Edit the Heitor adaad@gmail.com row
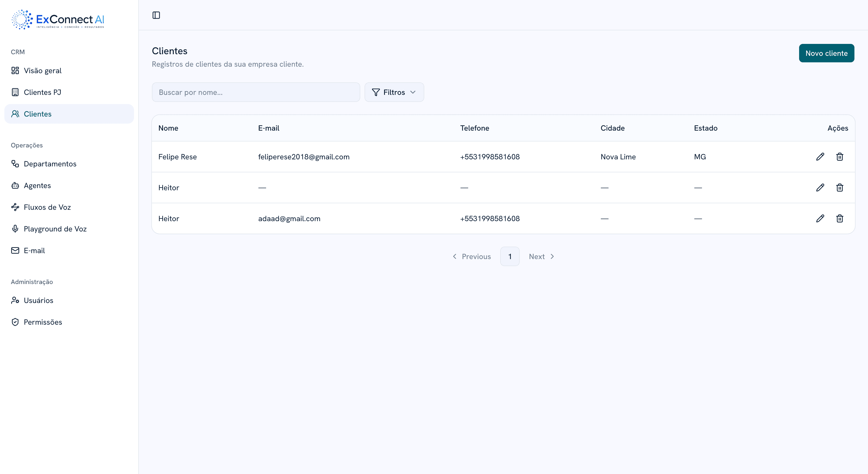This screenshot has width=868, height=474. click(x=820, y=218)
